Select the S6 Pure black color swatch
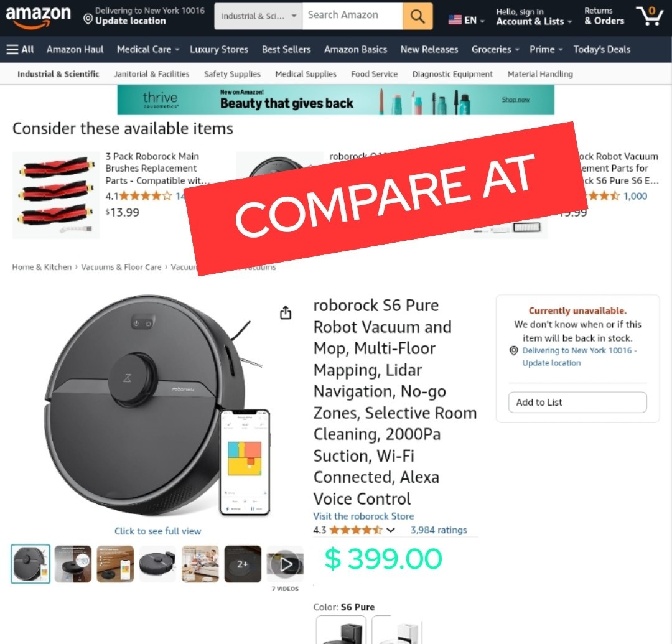Screen dimensions: 672x644 coord(341,630)
